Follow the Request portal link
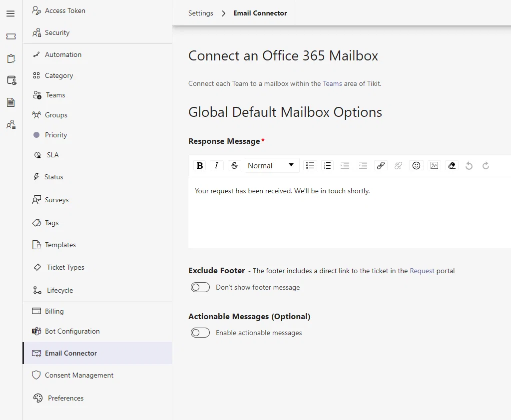This screenshot has height=420, width=511. tap(422, 271)
